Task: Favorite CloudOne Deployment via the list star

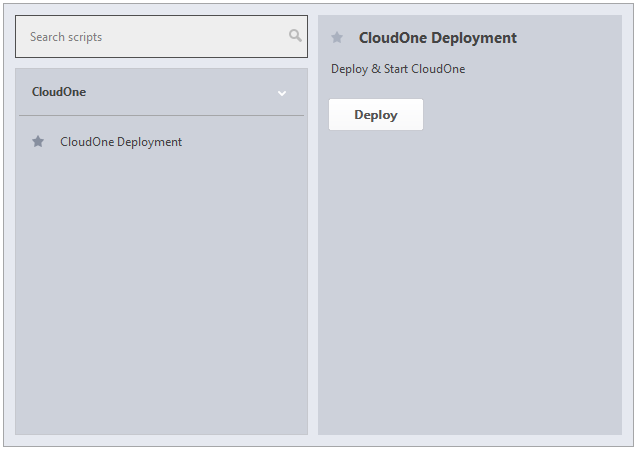Action: point(38,142)
